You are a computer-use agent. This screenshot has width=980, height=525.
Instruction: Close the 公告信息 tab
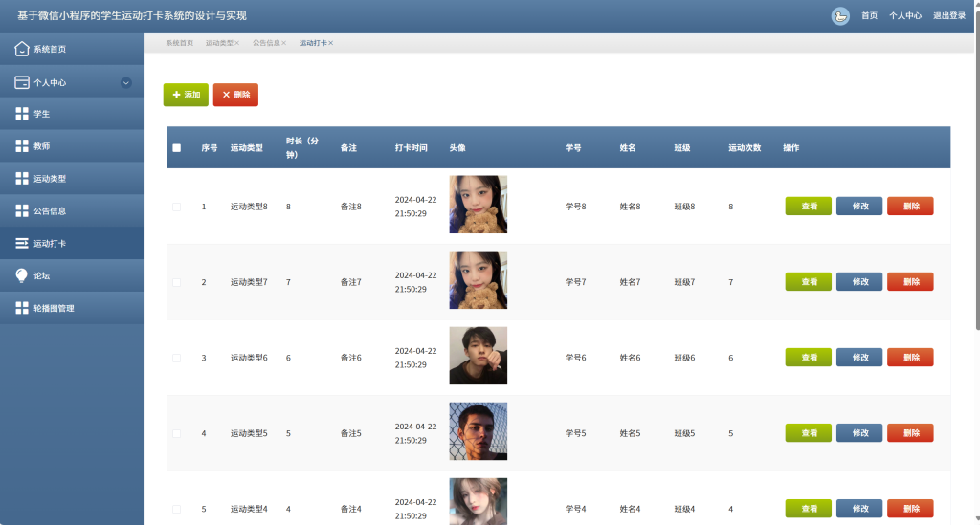[x=284, y=44]
